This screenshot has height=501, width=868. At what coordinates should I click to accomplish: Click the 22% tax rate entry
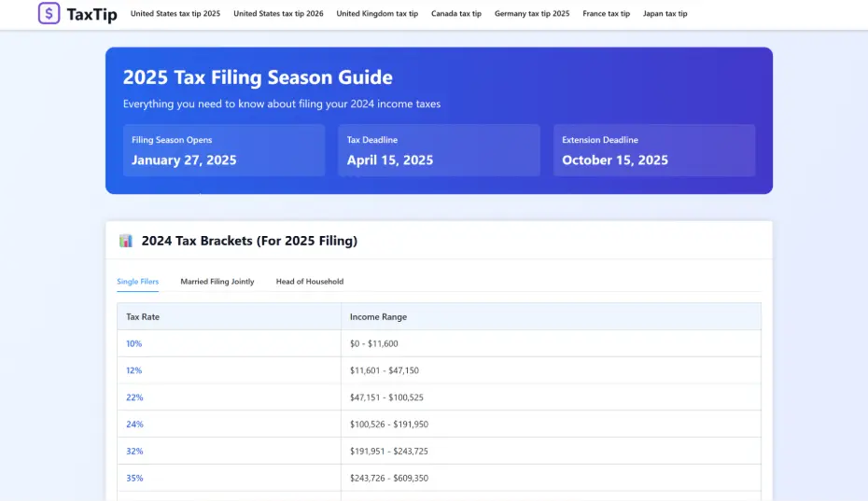(134, 397)
